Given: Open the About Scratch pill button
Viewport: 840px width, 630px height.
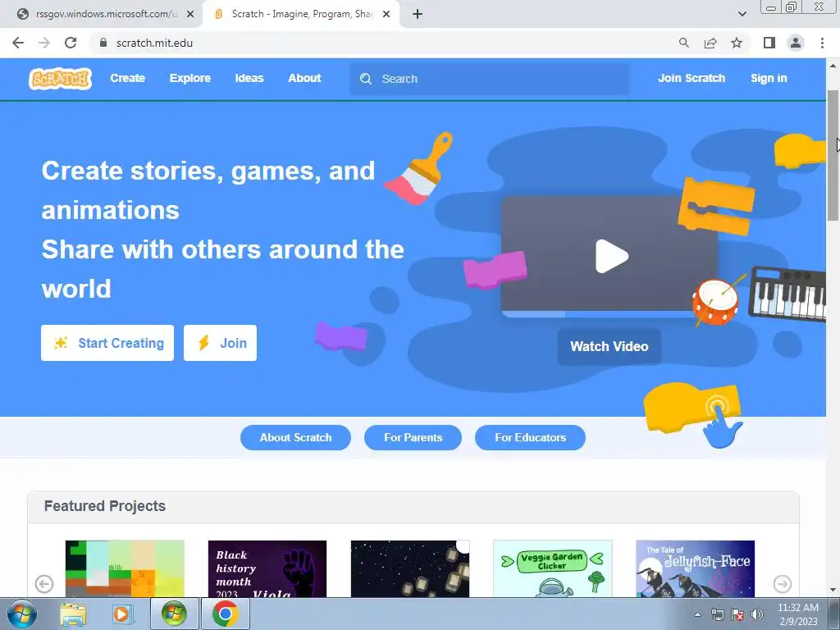Looking at the screenshot, I should 295,438.
